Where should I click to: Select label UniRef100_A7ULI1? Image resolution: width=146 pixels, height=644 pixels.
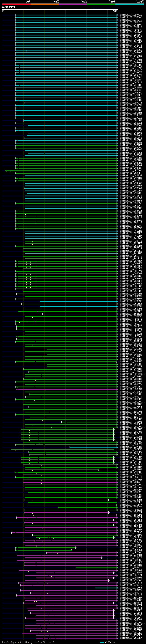click(131, 45)
